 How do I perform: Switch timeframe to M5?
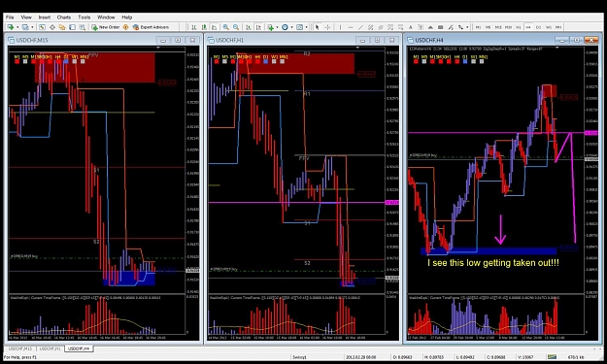[x=489, y=27]
